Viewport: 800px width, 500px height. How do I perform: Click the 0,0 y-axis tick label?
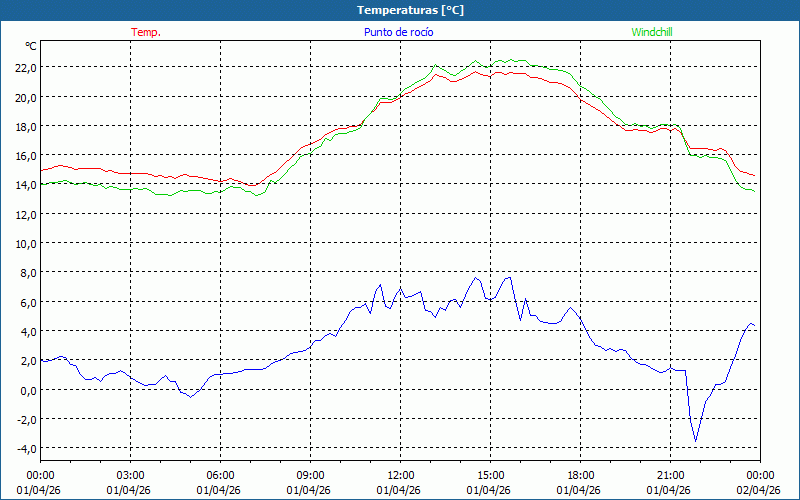point(28,390)
